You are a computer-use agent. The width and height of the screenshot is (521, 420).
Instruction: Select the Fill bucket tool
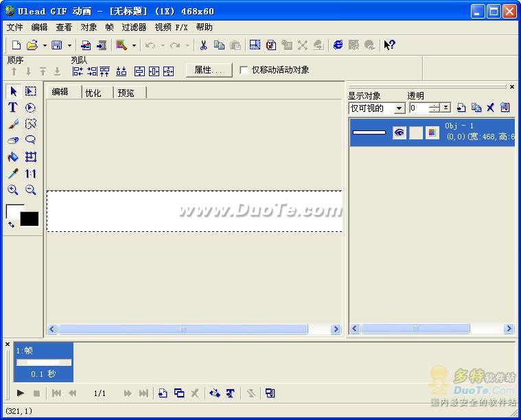[13, 156]
